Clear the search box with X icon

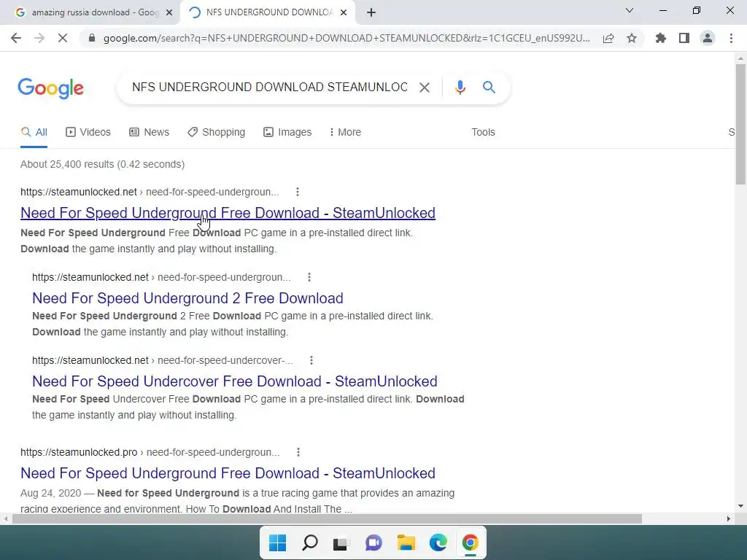424,87
